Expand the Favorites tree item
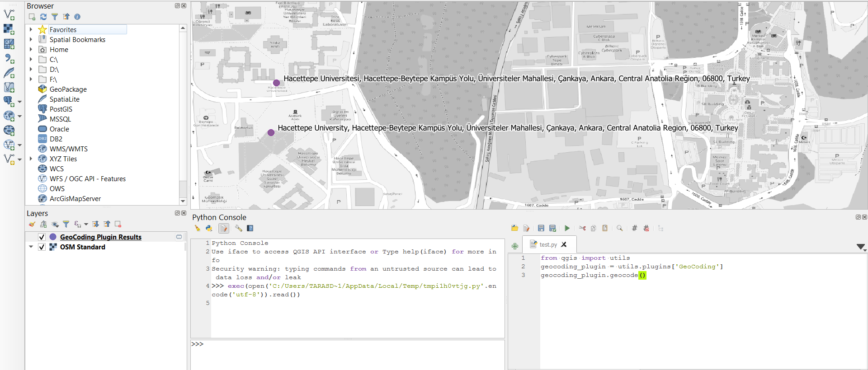Image resolution: width=868 pixels, height=370 pixels. point(31,29)
